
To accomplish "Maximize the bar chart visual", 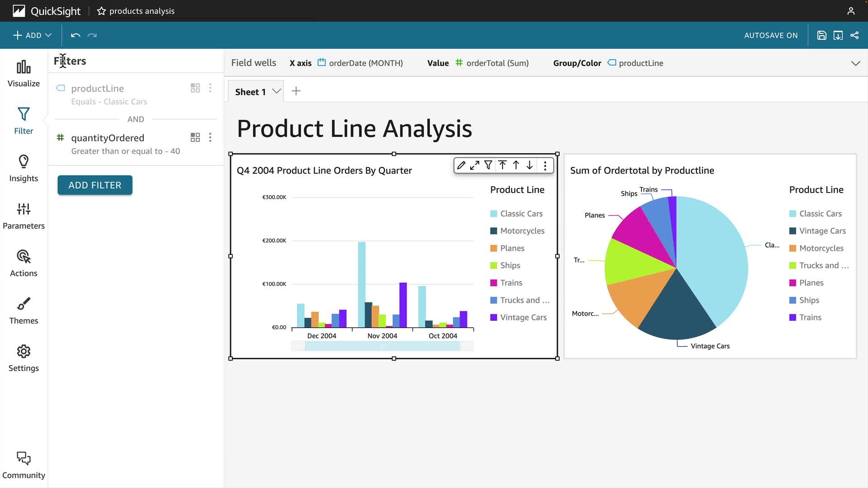I will click(x=474, y=165).
